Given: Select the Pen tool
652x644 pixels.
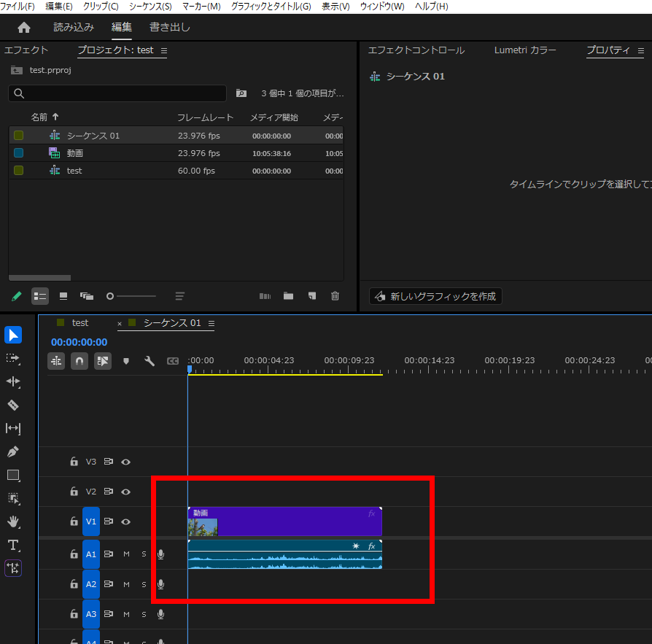Looking at the screenshot, I should coord(13,451).
